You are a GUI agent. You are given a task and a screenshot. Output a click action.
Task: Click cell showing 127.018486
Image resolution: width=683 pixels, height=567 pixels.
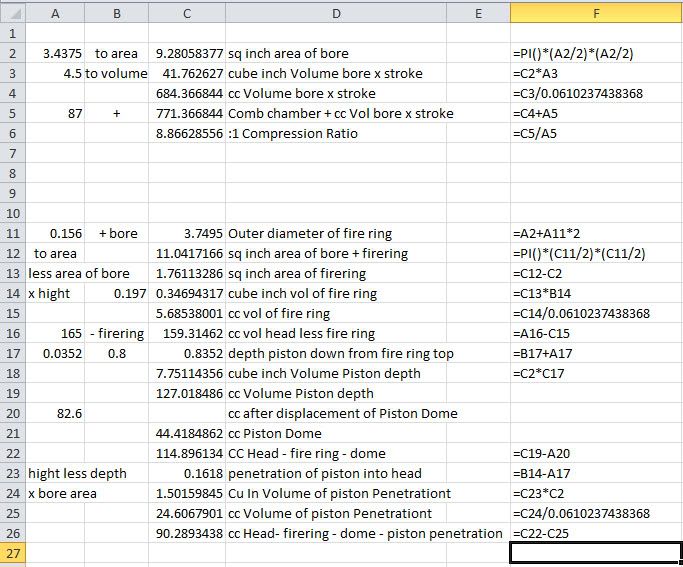189,394
